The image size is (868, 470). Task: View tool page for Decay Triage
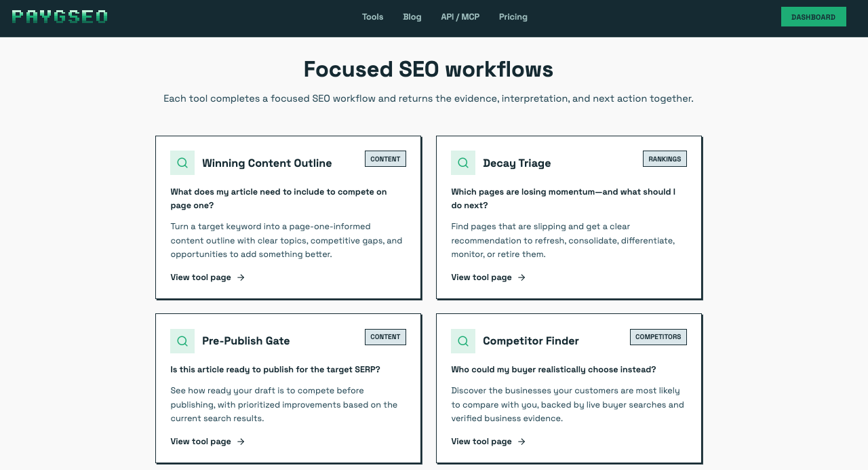click(x=488, y=277)
